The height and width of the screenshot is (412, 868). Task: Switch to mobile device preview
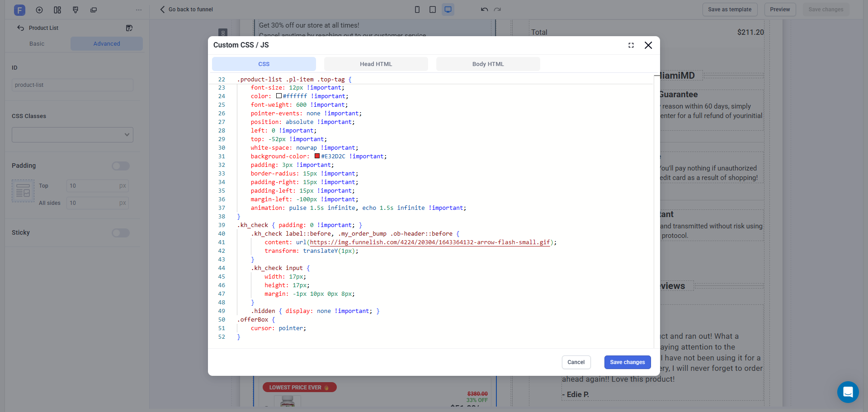coord(417,9)
